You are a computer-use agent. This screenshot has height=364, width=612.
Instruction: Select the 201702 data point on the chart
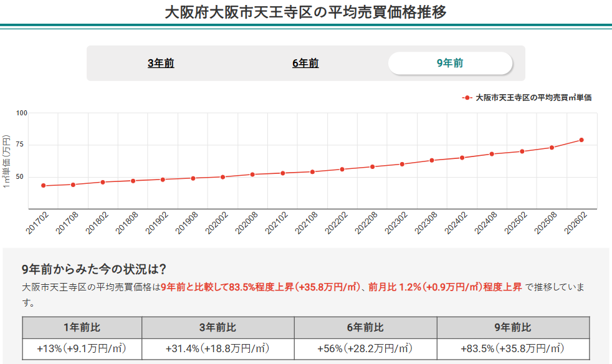(x=42, y=185)
